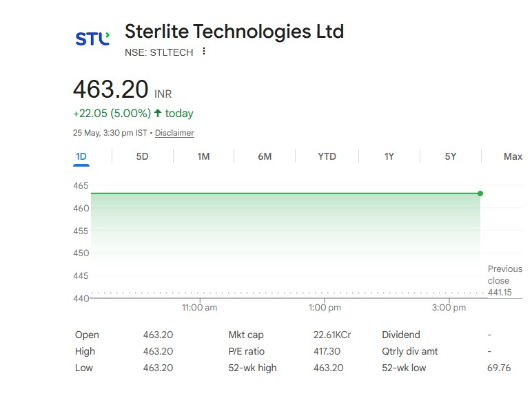This screenshot has height=398, width=532.
Task: Click the green up arrow icon
Action: click(158, 113)
